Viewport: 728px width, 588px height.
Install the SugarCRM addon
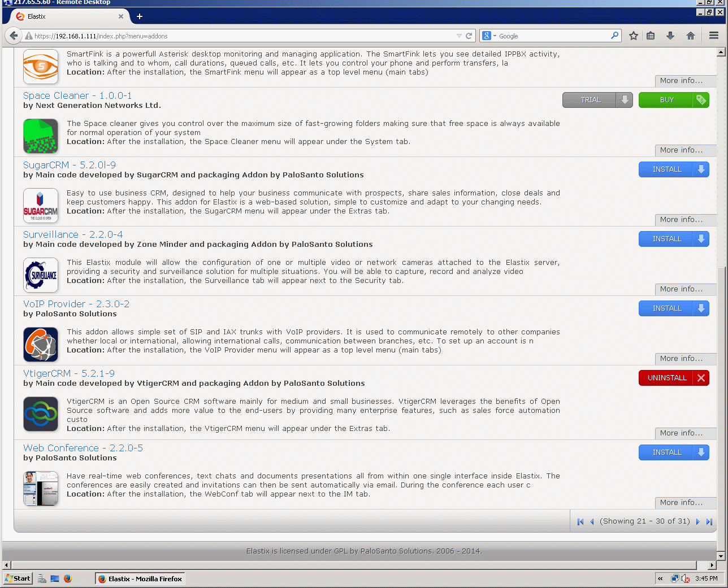point(674,169)
